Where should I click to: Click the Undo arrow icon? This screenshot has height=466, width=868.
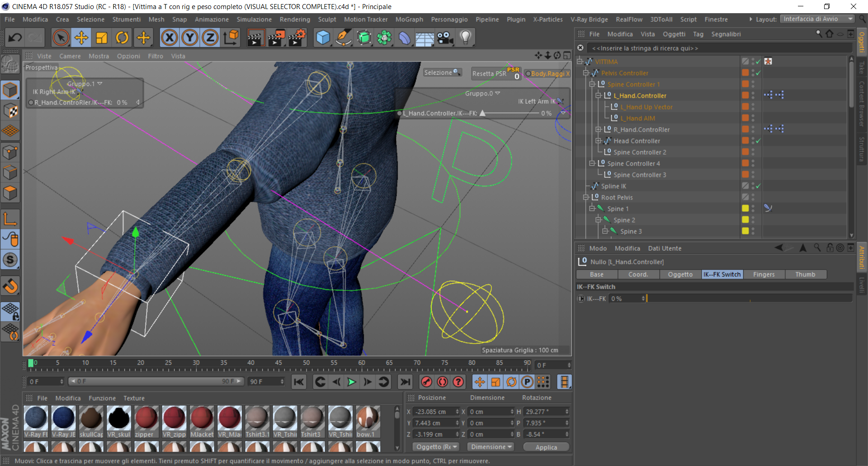point(15,38)
